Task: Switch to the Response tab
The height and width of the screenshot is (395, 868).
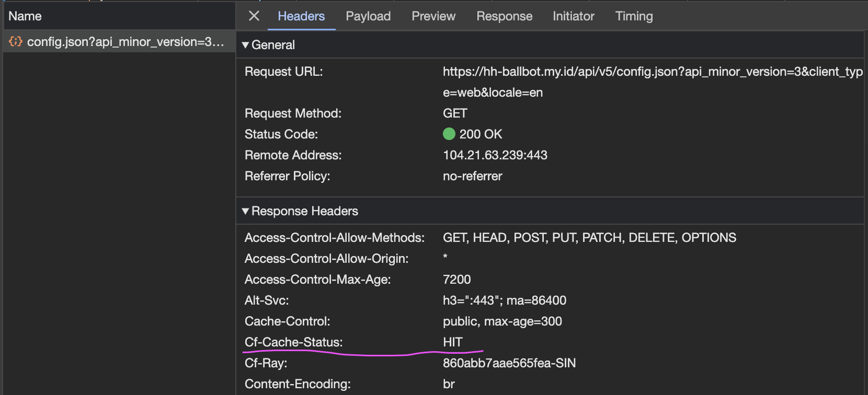Action: pos(504,16)
